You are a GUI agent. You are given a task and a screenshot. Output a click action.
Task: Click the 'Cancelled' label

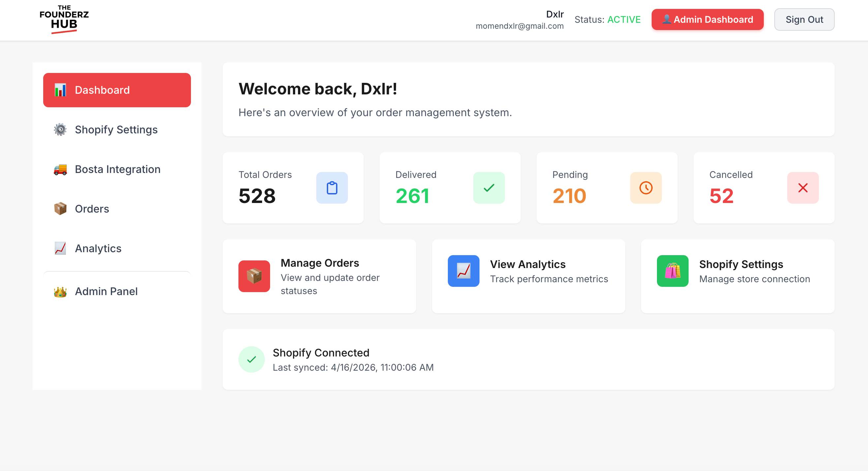point(731,175)
